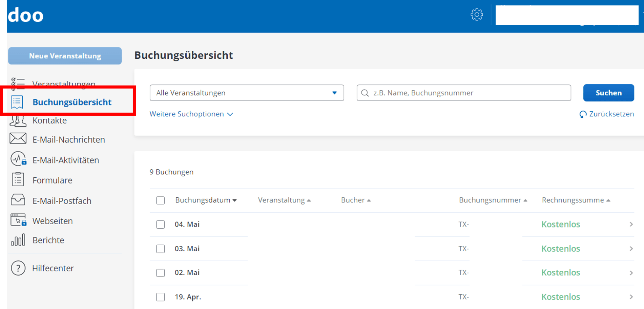
Task: Expand Weitere Suchoptionen
Action: (191, 114)
